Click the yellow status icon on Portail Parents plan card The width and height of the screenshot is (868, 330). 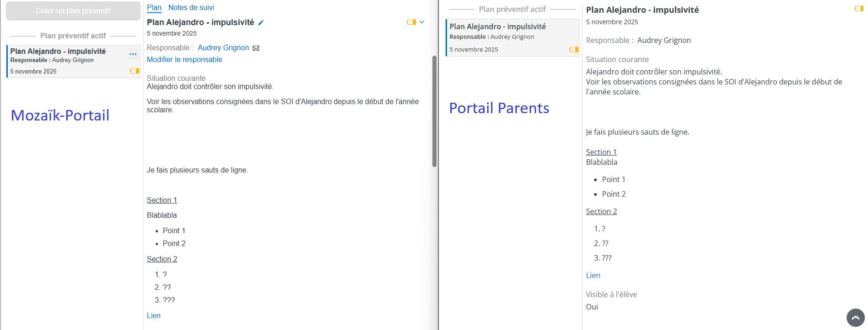pos(574,49)
